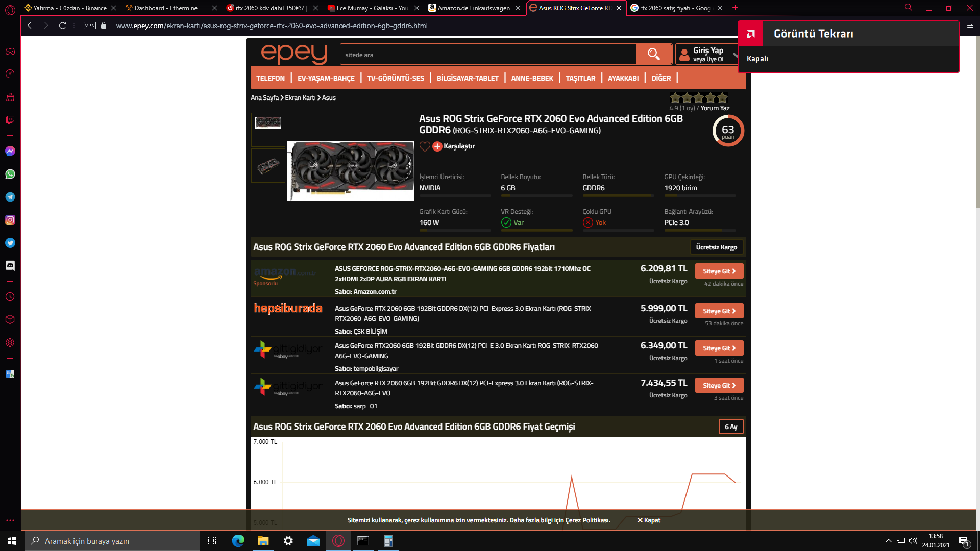Open Twitch panel in the Opera sidebar
This screenshot has height=551, width=980.
click(x=10, y=120)
